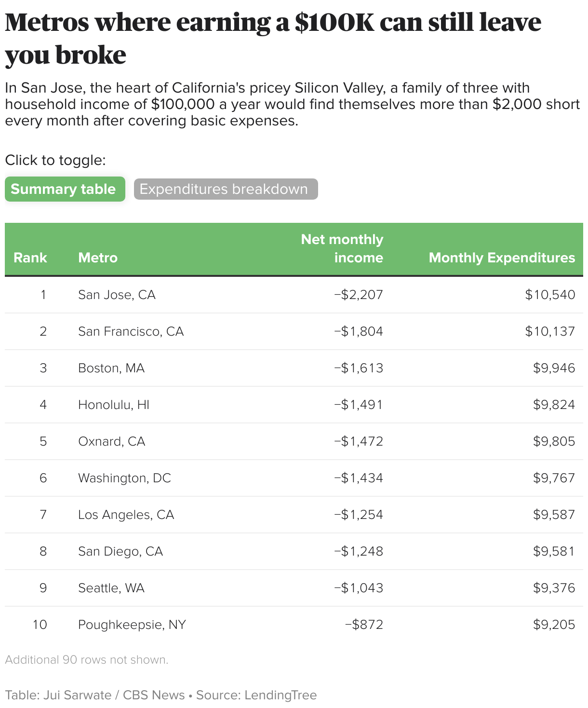Click San Jose's $10,540 expenditures value

550,295
